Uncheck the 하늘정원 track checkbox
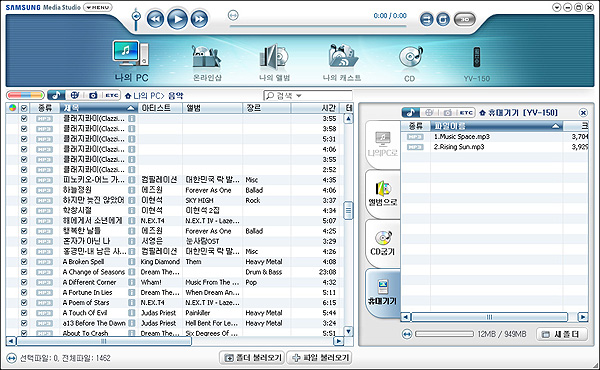The width and height of the screenshot is (600, 370). [24, 190]
